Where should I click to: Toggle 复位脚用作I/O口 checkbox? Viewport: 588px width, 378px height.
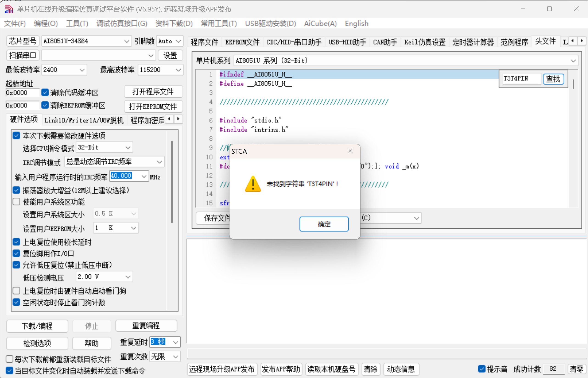pyautogui.click(x=17, y=253)
